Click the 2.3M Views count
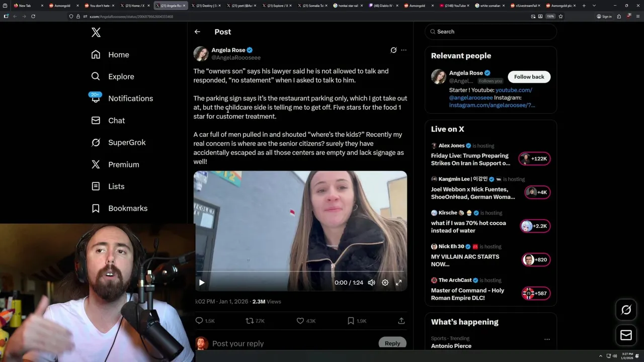 pos(267,302)
